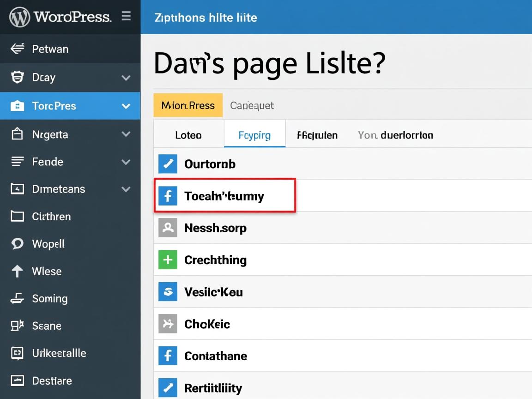Collapse the TorcPres menu chevron
Viewport: 532px width, 399px height.
[x=126, y=106]
